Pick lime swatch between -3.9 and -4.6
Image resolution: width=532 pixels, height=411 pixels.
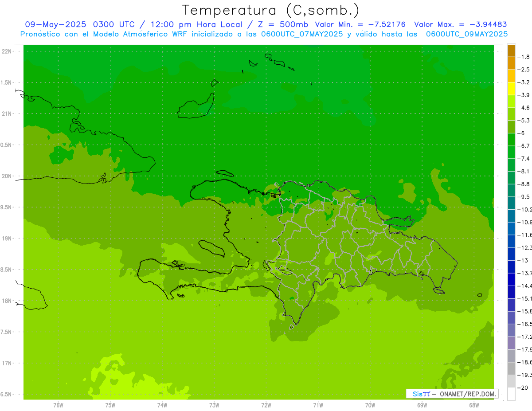[511, 102]
